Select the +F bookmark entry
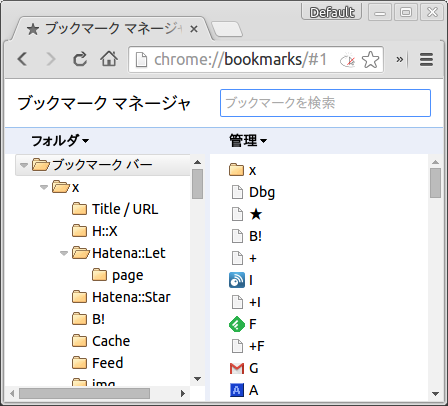This screenshot has width=448, height=406. [x=248, y=346]
